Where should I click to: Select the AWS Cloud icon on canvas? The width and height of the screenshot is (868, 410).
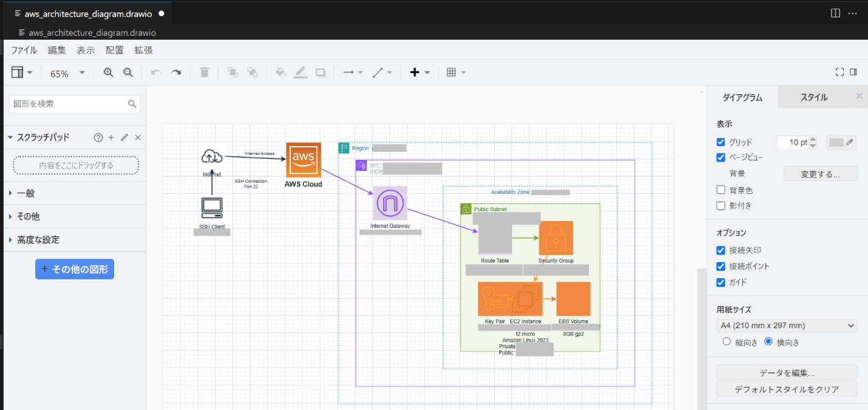click(x=304, y=160)
